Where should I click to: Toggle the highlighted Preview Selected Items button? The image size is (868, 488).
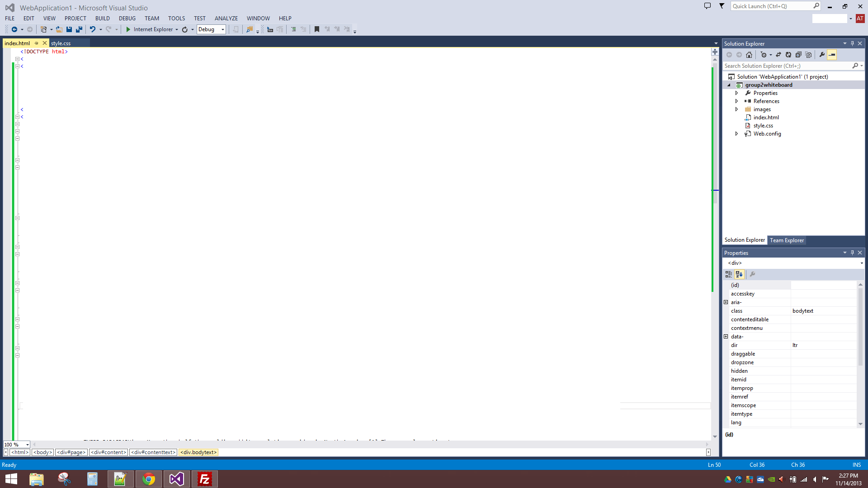[x=832, y=55]
